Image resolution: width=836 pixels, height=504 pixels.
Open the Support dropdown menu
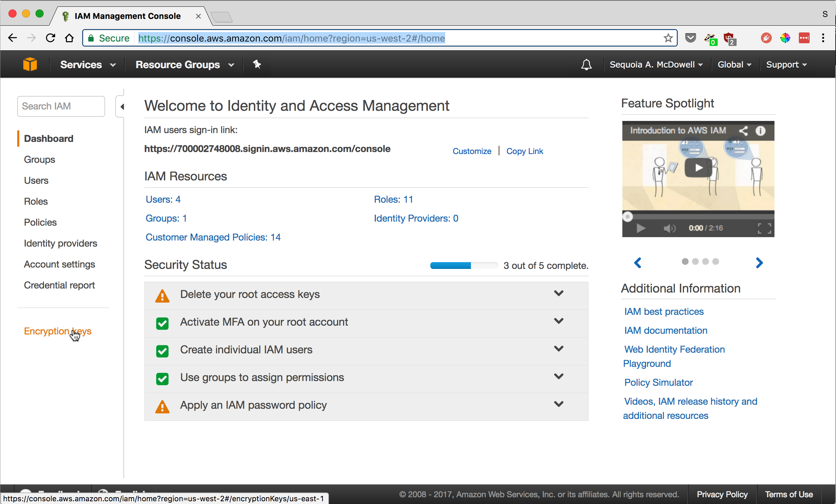coord(786,65)
